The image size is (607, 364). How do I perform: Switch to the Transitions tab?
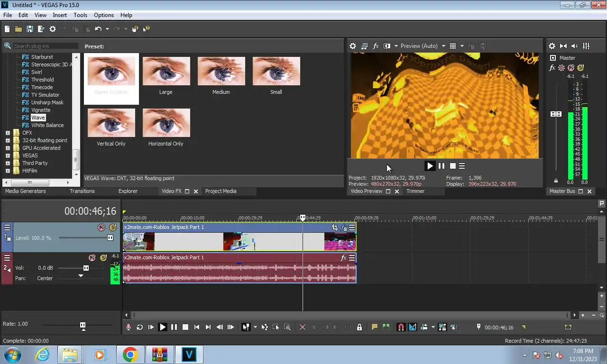click(82, 191)
